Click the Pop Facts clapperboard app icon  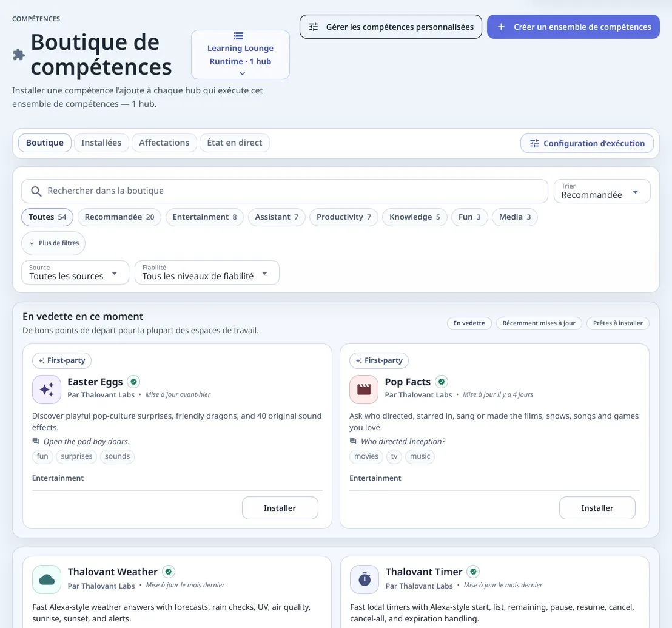coord(364,389)
